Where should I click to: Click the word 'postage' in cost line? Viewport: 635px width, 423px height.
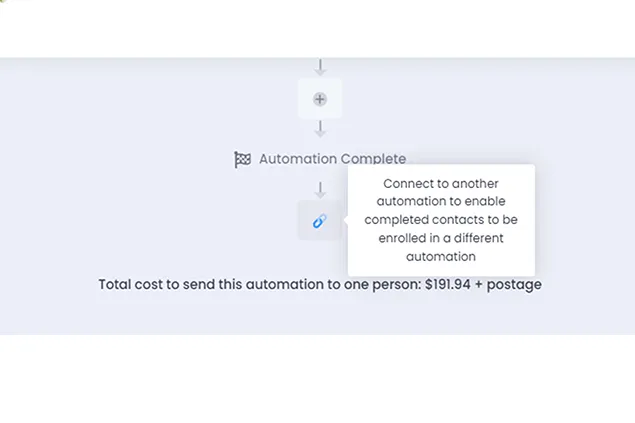click(x=518, y=285)
